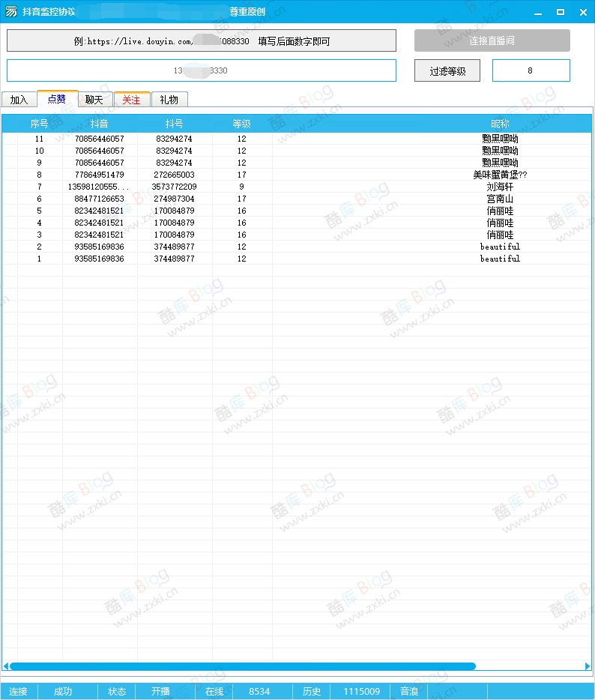This screenshot has width=595, height=700.
Task: Click the 过滤等级 button
Action: [x=447, y=71]
